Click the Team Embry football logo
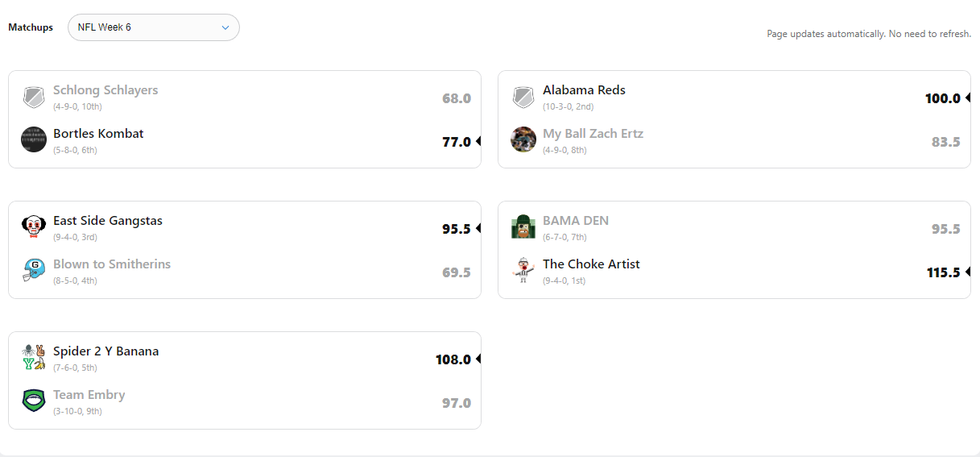Image resolution: width=980 pixels, height=457 pixels. click(34, 401)
